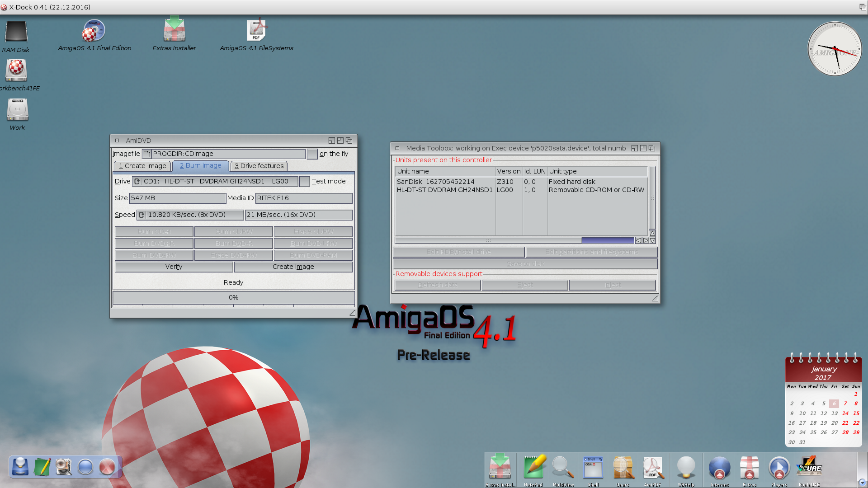Image resolution: width=868 pixels, height=488 pixels.
Task: Launch the NotePad dock icon
Action: 533,468
